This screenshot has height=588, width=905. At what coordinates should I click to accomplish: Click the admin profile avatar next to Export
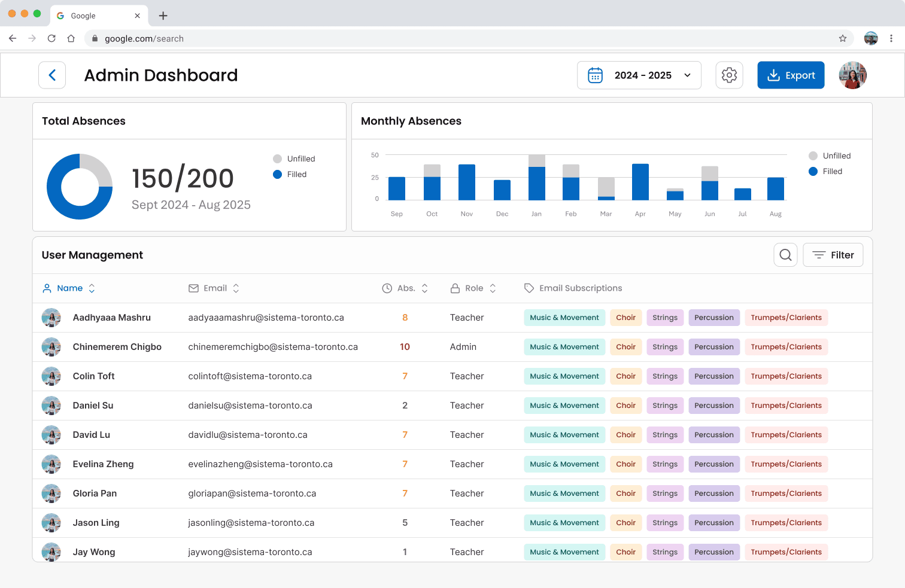tap(853, 75)
